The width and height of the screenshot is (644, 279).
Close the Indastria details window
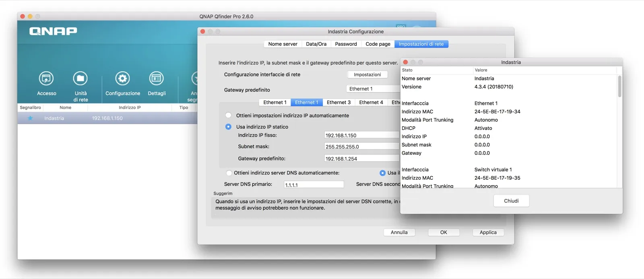pyautogui.click(x=405, y=62)
